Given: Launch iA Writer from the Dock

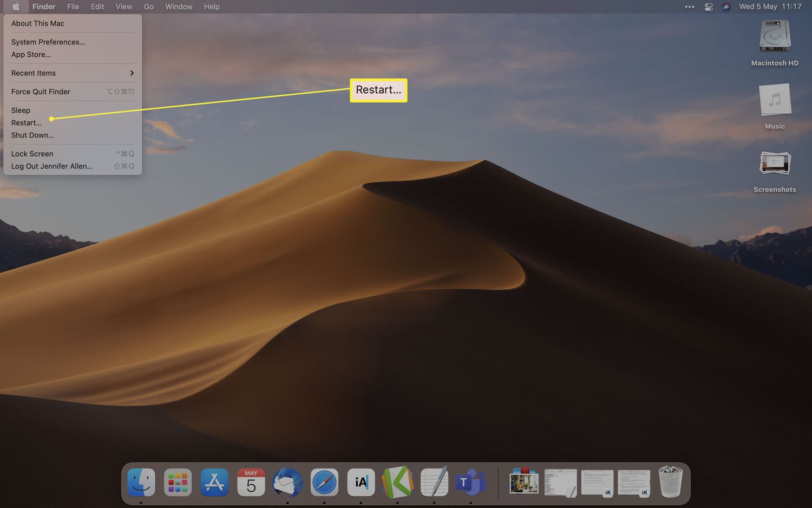Looking at the screenshot, I should 361,482.
